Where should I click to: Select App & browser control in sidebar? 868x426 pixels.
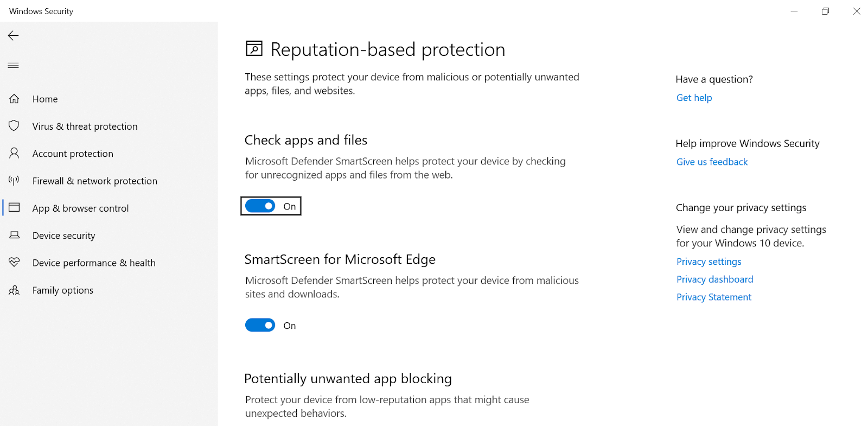pyautogui.click(x=80, y=208)
